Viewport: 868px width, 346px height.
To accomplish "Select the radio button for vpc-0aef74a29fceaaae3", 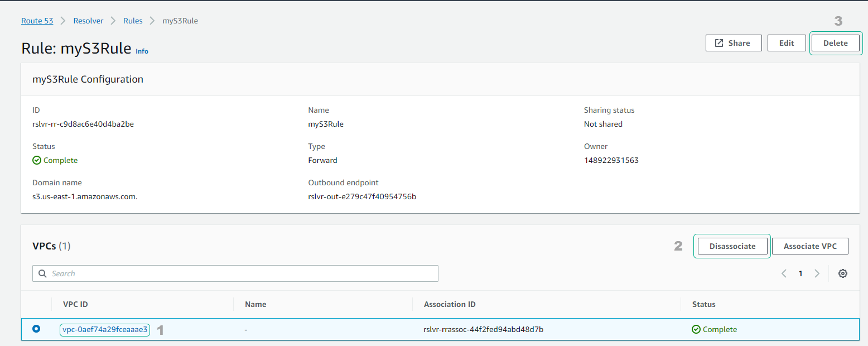I will pos(36,329).
